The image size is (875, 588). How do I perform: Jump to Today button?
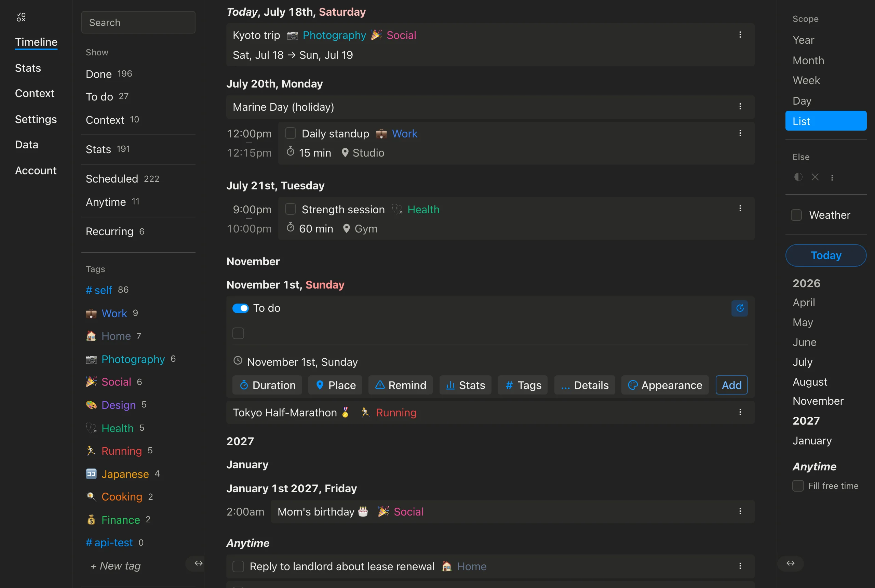826,255
